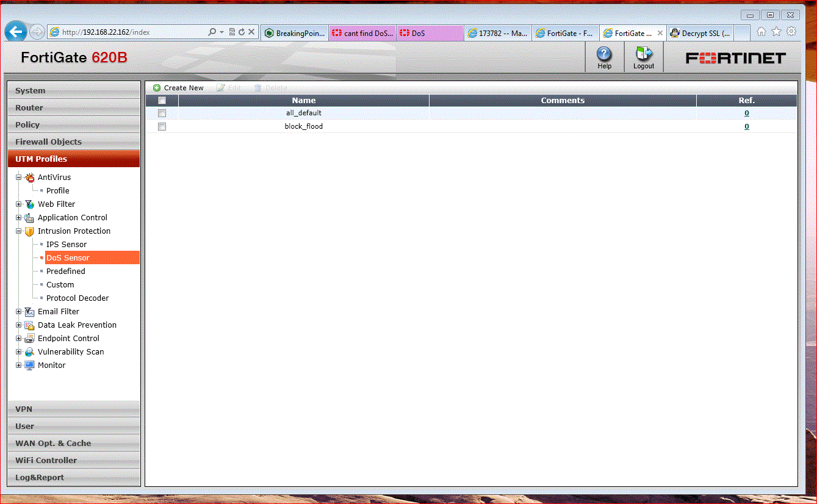817x504 pixels.
Task: Open the WAN Opt. & Cache section
Action: [x=74, y=443]
